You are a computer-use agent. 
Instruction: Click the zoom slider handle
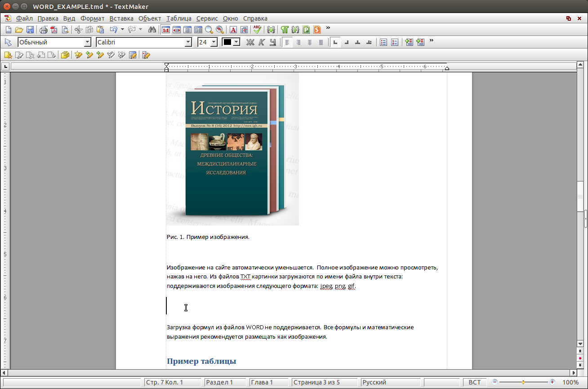[523, 382]
